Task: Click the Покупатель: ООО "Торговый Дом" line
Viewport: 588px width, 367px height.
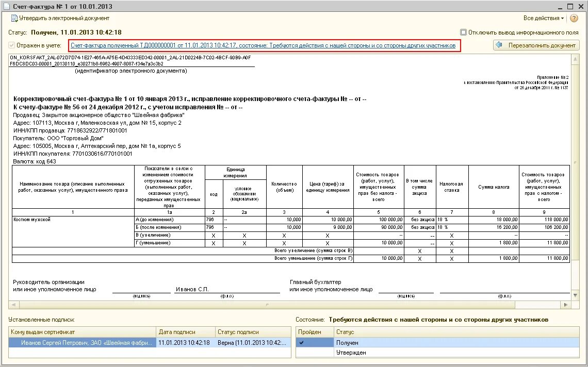Action: point(58,138)
